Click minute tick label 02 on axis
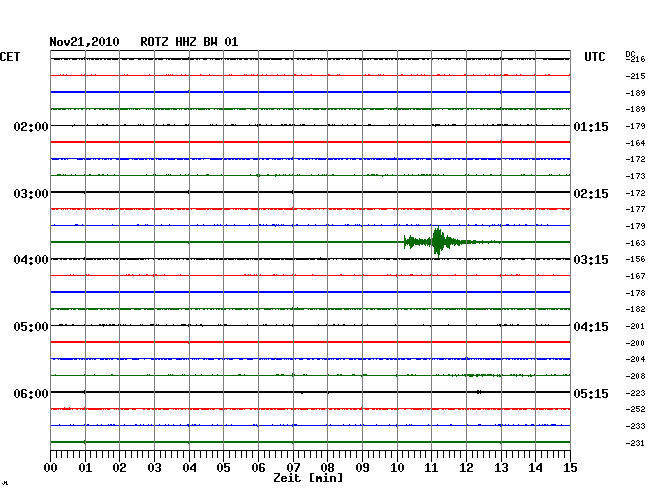 click(119, 468)
